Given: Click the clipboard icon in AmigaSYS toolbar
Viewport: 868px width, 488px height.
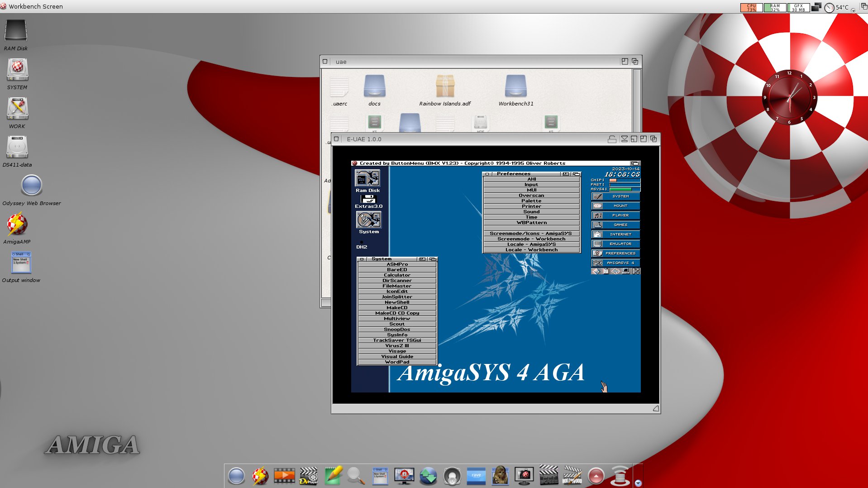Looking at the screenshot, I should pos(606,271).
